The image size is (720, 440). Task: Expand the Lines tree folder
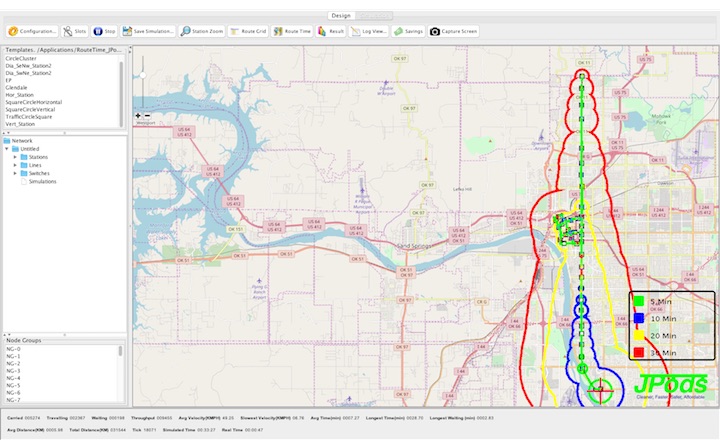click(15, 165)
